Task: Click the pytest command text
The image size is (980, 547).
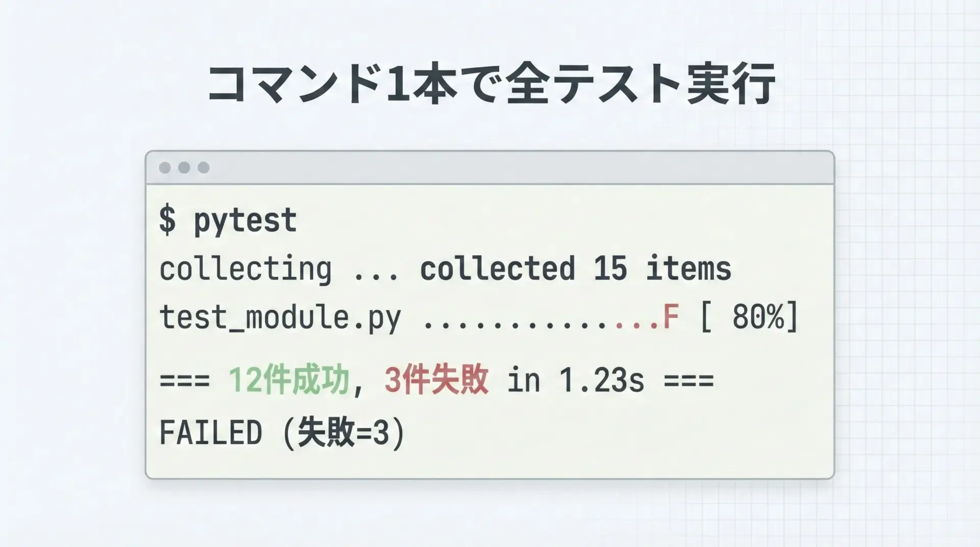Action: (245, 220)
